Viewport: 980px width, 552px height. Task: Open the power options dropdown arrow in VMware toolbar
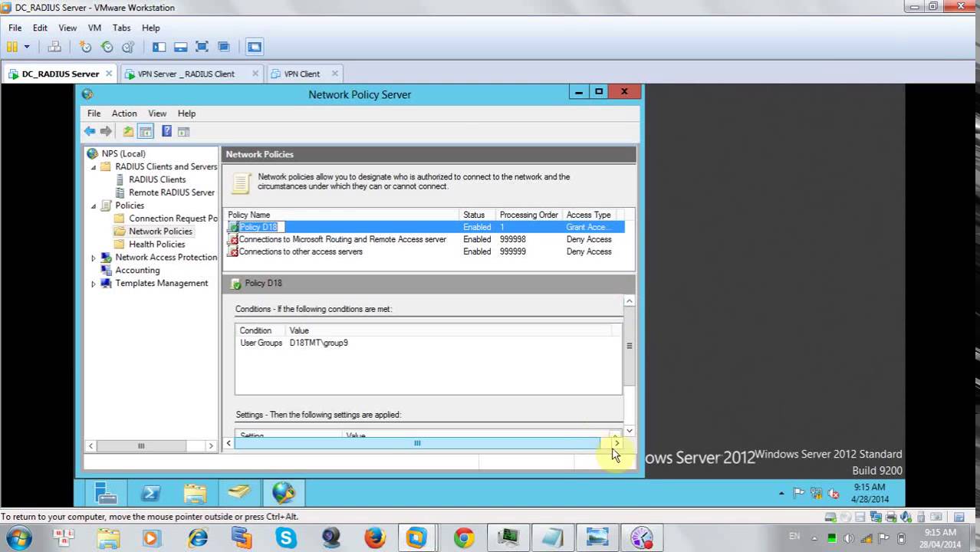pos(26,47)
